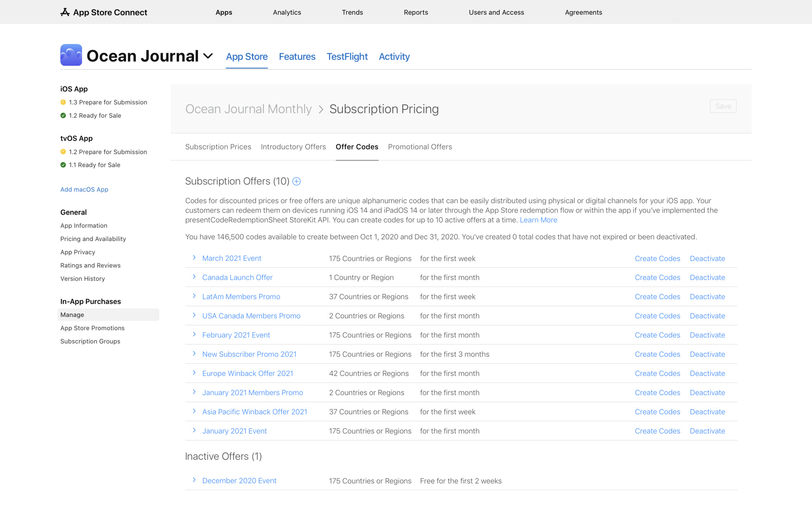812x508 pixels.
Task: Open the Learn More link
Action: point(538,220)
